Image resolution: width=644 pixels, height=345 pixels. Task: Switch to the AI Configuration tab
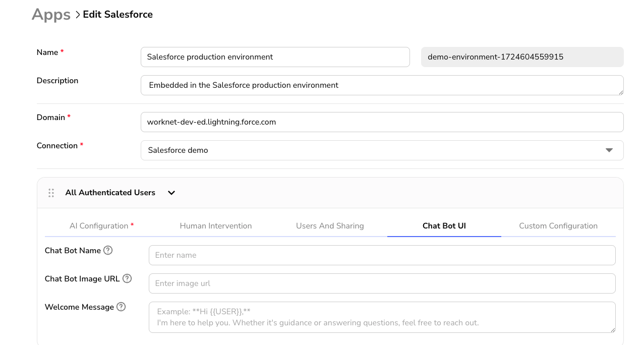102,226
